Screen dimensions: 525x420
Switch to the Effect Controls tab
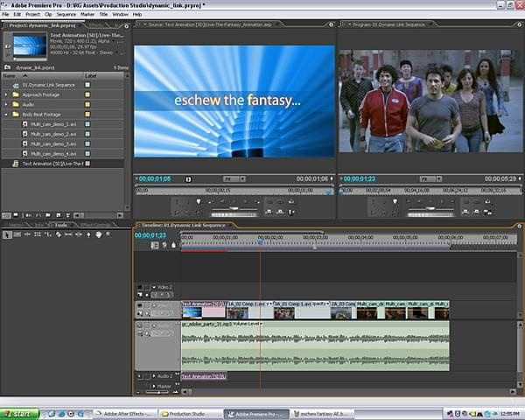point(98,225)
